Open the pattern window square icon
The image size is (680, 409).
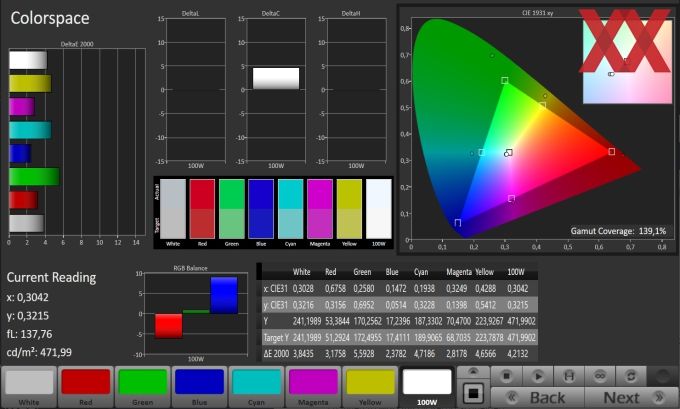tap(473, 393)
